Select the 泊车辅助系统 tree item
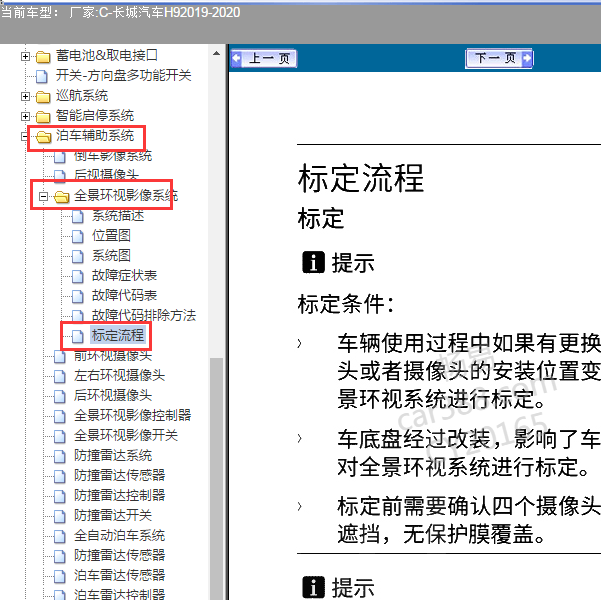The image size is (601, 600). 95,136
